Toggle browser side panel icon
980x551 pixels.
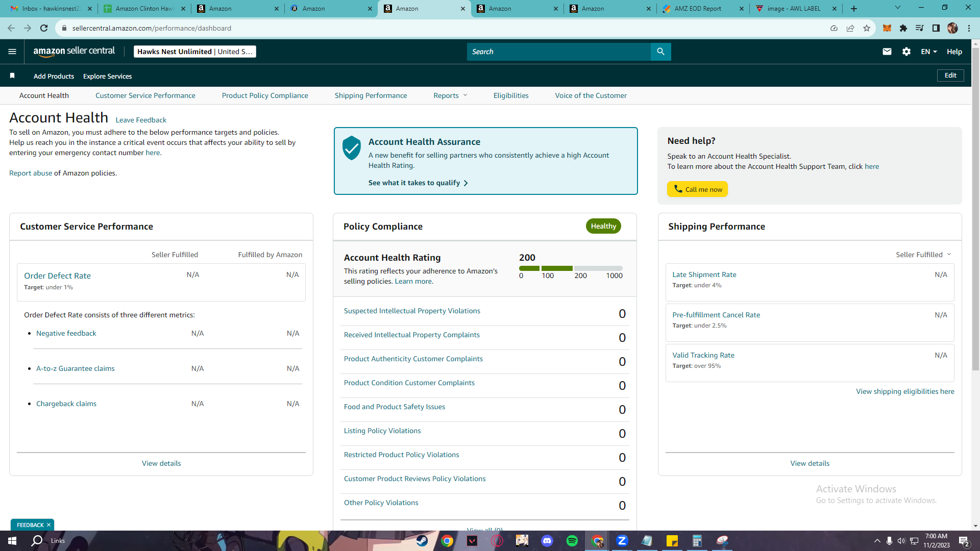[x=936, y=28]
